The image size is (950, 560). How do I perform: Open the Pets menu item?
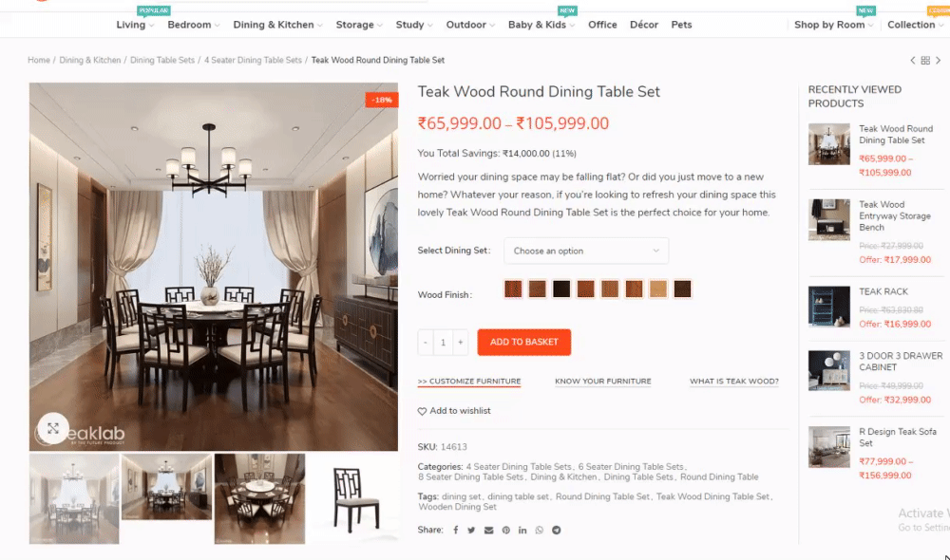click(681, 25)
